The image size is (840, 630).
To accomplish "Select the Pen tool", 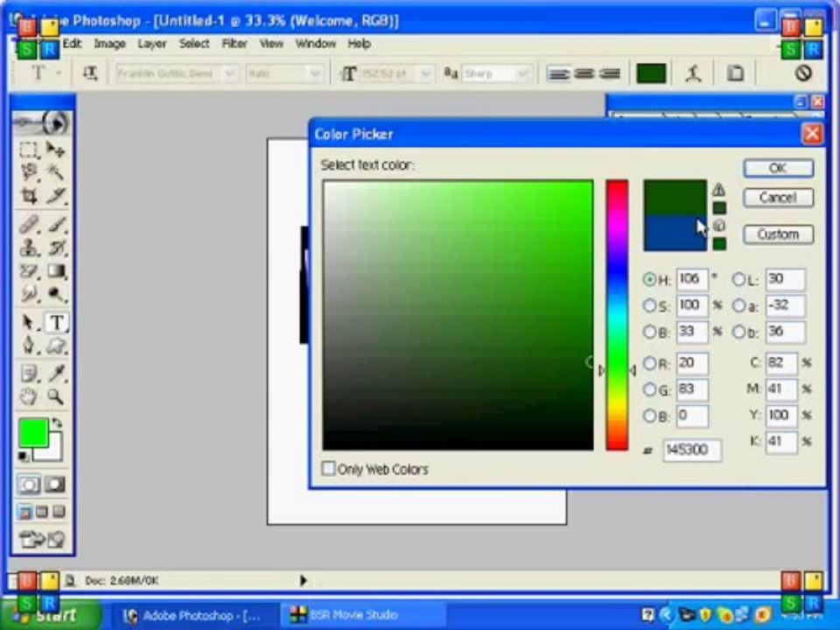I will 29,346.
